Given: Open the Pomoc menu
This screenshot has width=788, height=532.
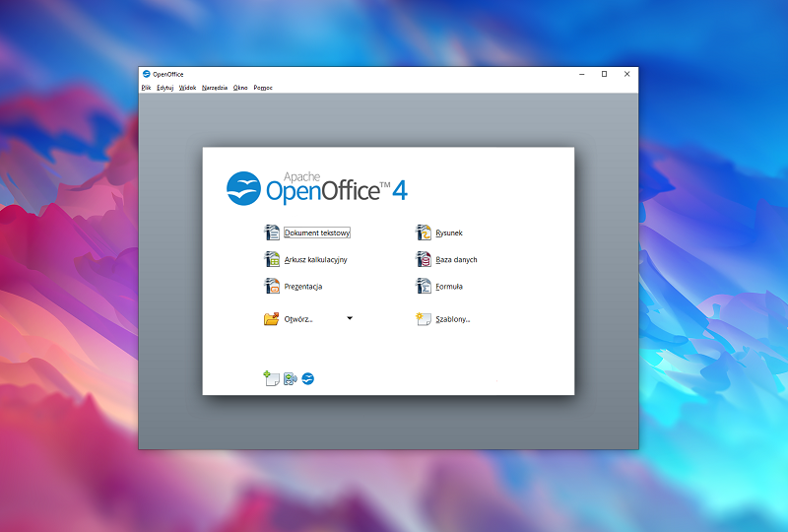Looking at the screenshot, I should click(x=263, y=88).
